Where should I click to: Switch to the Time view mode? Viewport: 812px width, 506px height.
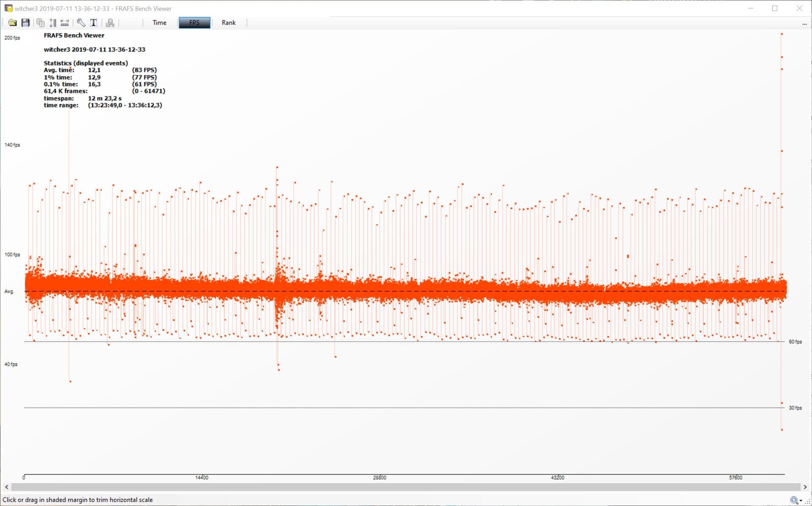pyautogui.click(x=159, y=23)
